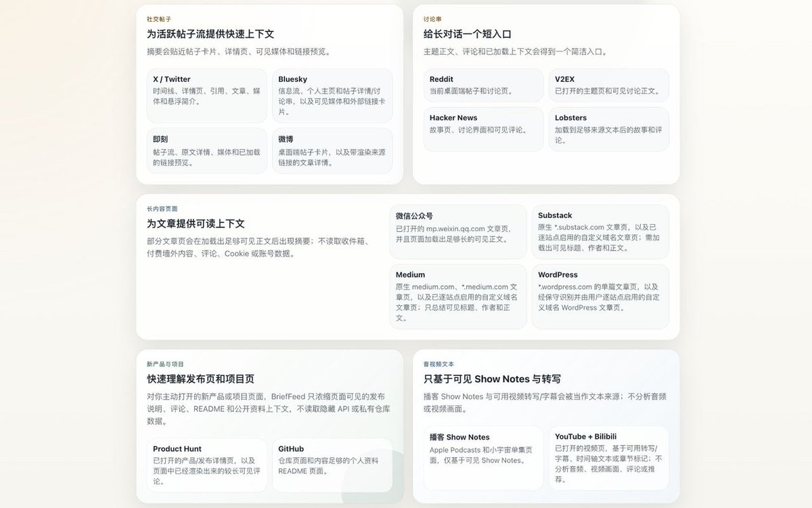Click the Reddit card
Viewport: 812px width, 508px height.
[x=483, y=85]
